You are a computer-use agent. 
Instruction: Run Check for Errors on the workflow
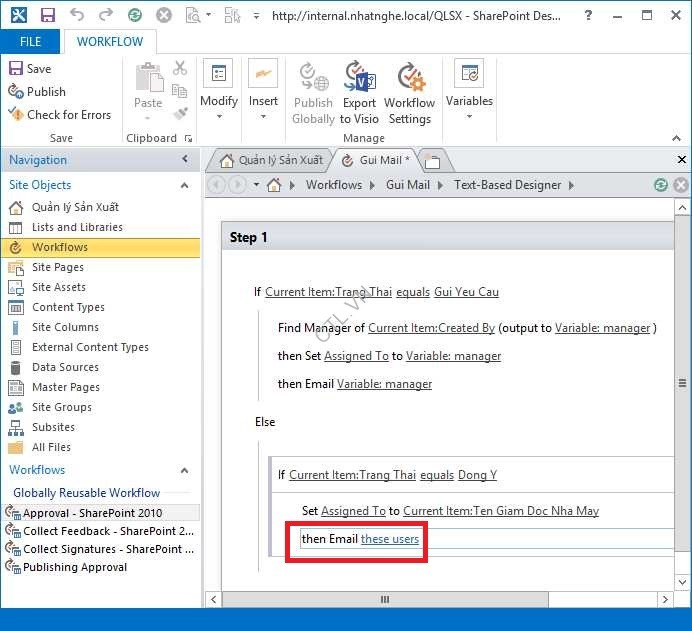point(59,114)
